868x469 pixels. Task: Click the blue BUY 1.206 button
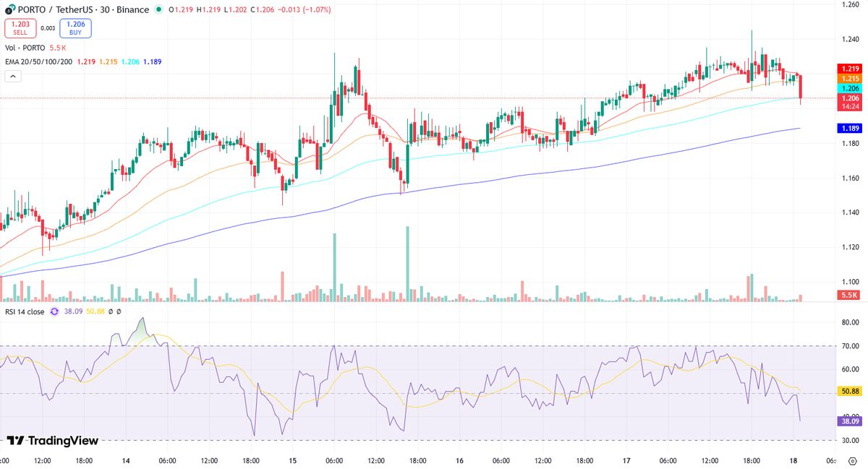click(x=75, y=28)
